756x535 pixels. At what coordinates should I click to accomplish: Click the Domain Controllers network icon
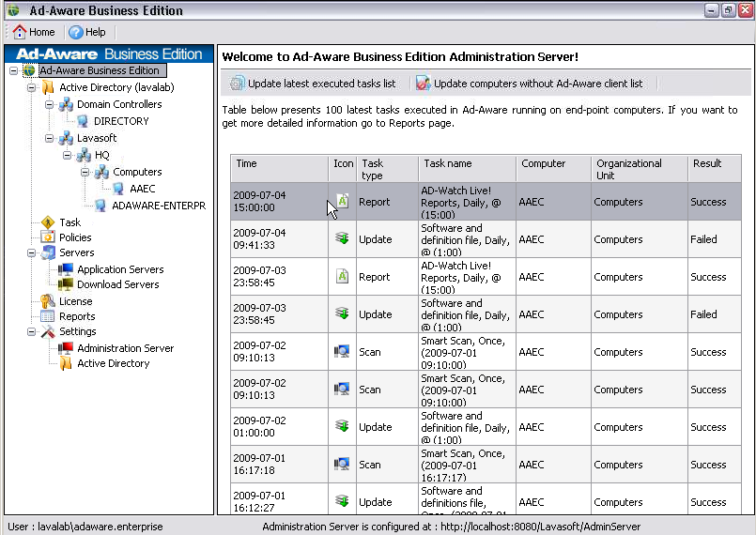click(x=66, y=104)
